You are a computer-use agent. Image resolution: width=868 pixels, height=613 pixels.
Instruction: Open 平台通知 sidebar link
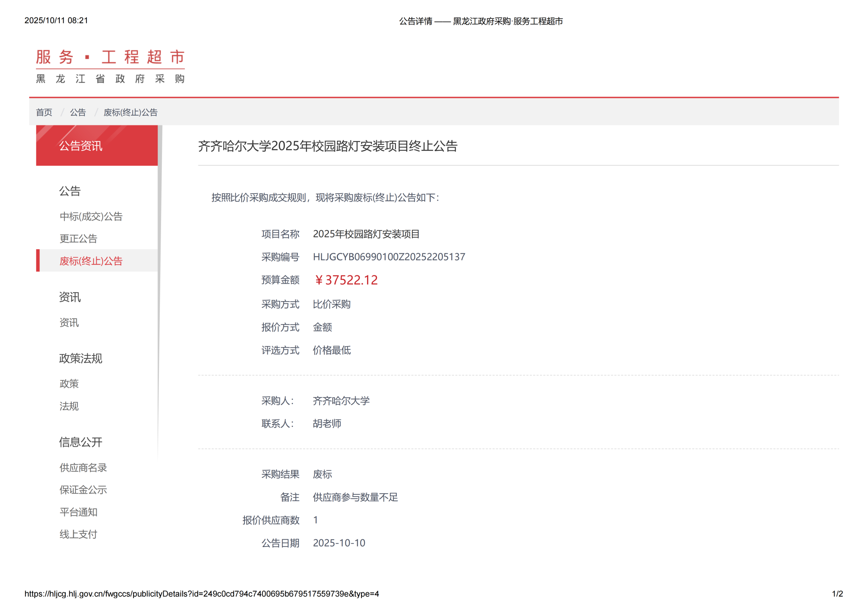pyautogui.click(x=78, y=512)
